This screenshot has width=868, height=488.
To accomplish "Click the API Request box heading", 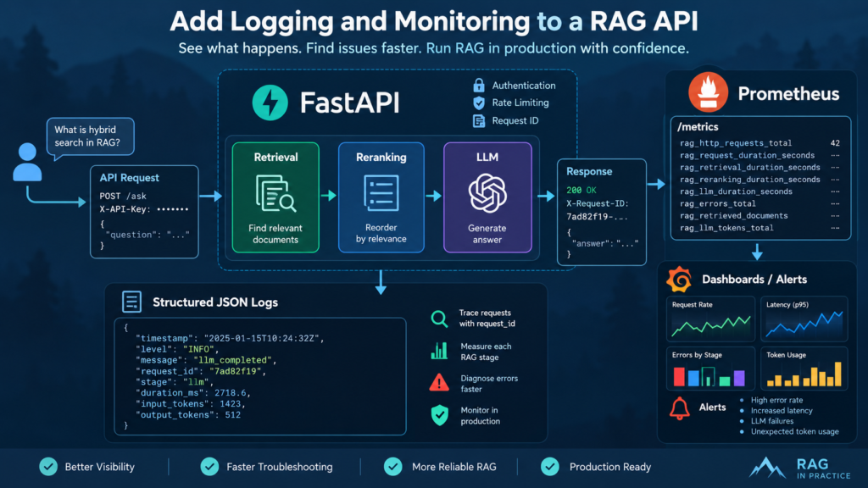I will tap(129, 178).
